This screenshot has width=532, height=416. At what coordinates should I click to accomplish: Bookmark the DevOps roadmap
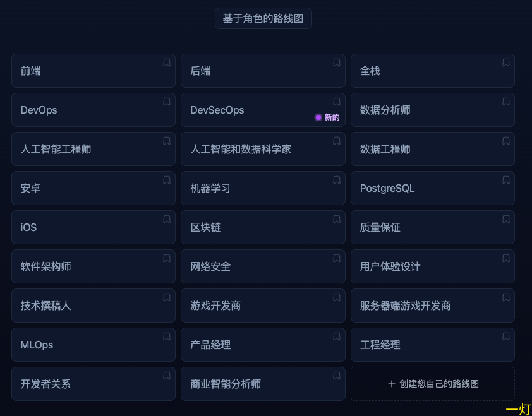click(167, 102)
